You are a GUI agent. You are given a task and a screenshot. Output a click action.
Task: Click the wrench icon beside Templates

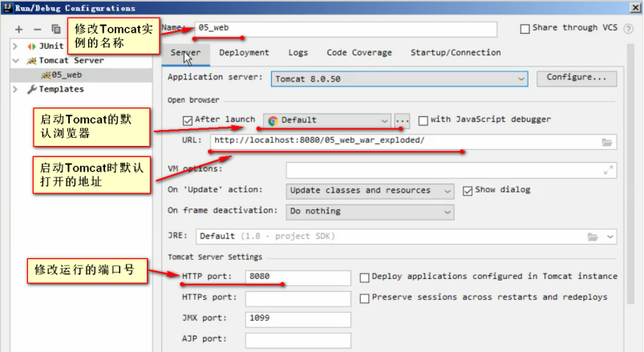(x=31, y=89)
